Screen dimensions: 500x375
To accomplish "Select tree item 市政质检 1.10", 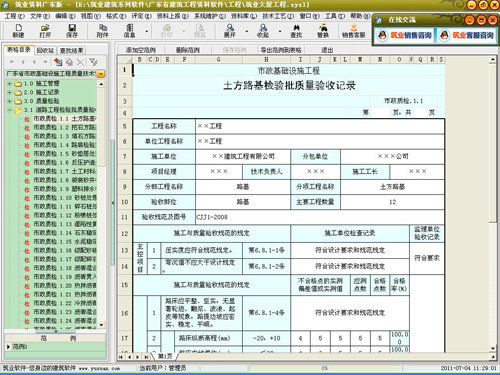I will tap(64, 198).
